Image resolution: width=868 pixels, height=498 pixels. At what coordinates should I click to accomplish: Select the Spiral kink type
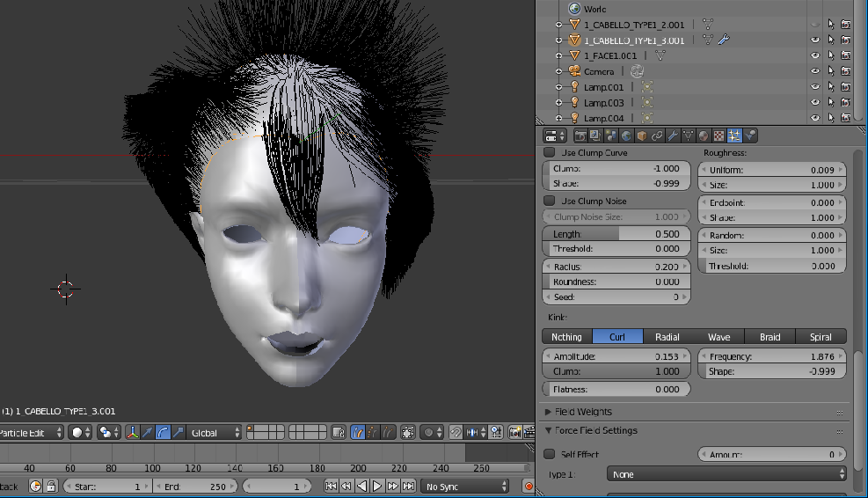coord(821,337)
